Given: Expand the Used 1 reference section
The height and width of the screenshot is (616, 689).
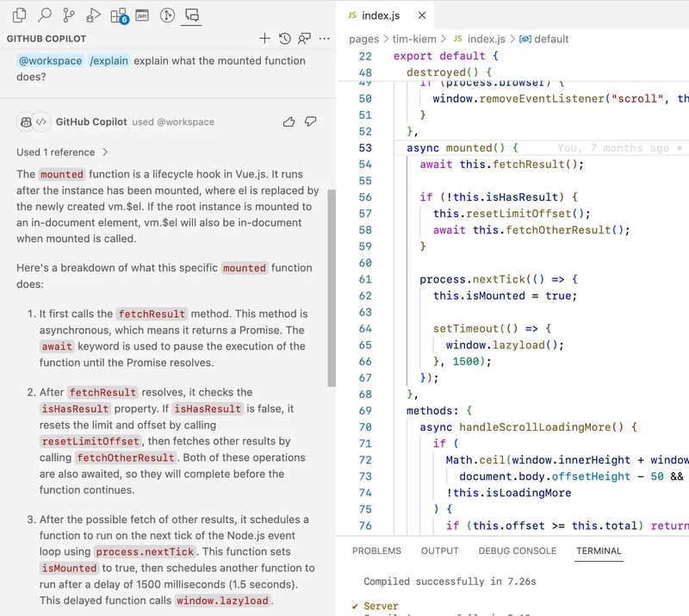Looking at the screenshot, I should click(62, 152).
